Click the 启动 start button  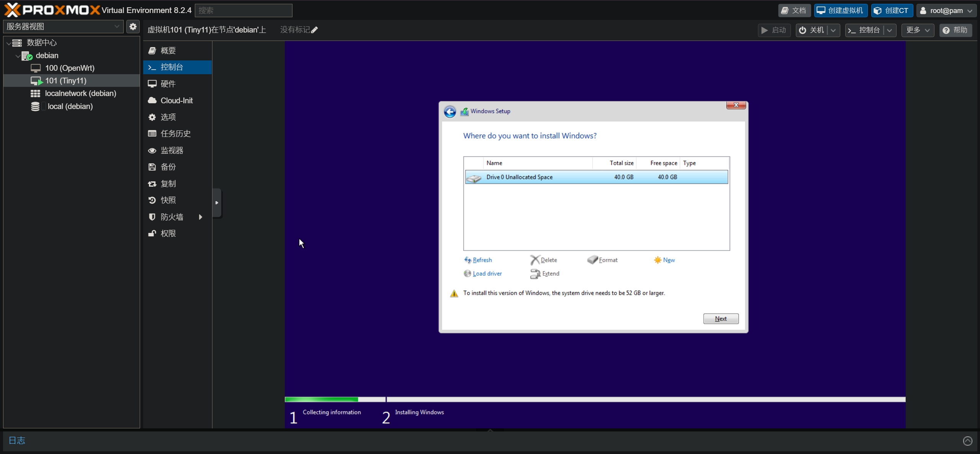pos(774,30)
